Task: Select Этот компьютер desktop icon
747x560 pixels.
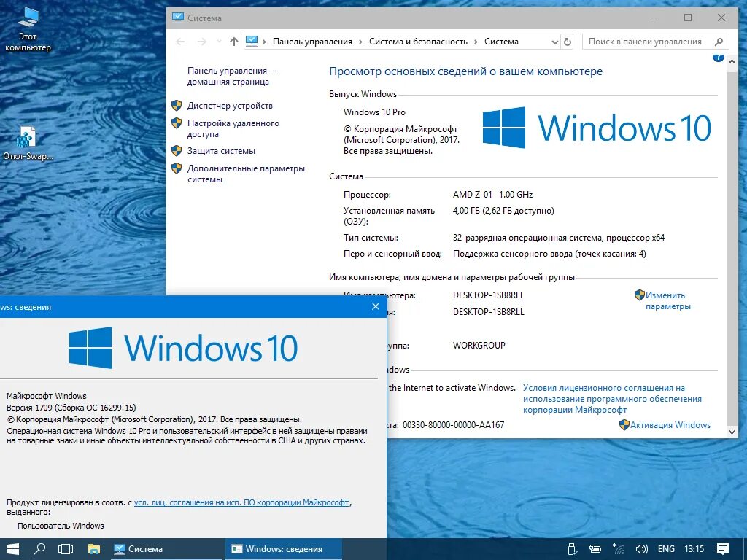Action: (x=28, y=29)
